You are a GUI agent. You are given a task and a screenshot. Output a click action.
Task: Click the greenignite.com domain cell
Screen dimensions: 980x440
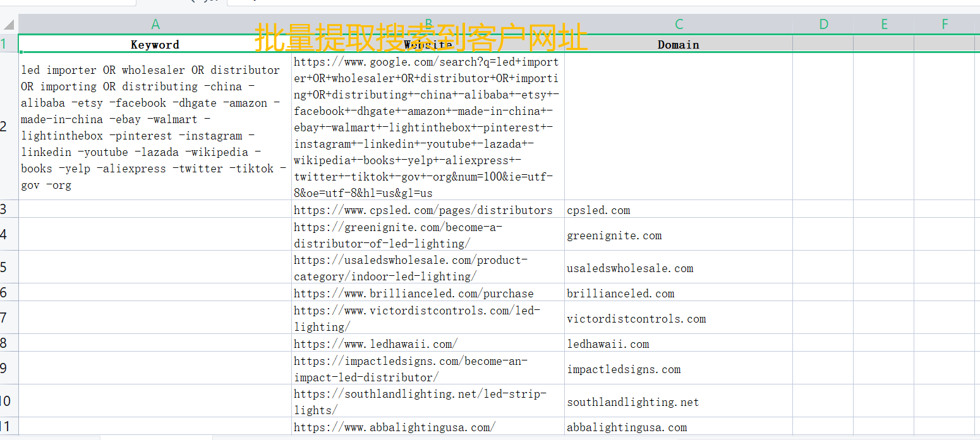click(x=679, y=234)
